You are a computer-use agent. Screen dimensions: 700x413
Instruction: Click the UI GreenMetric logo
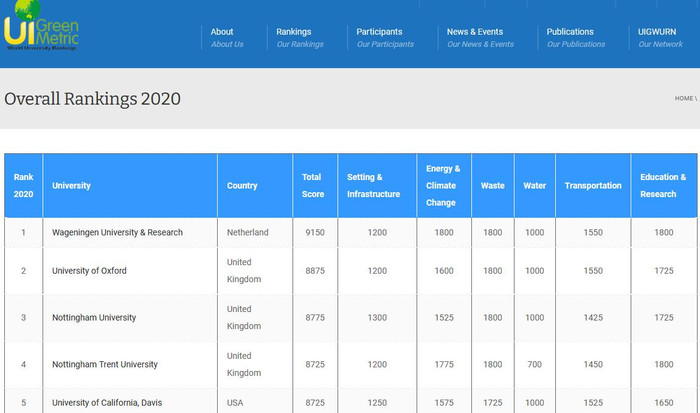point(41,28)
